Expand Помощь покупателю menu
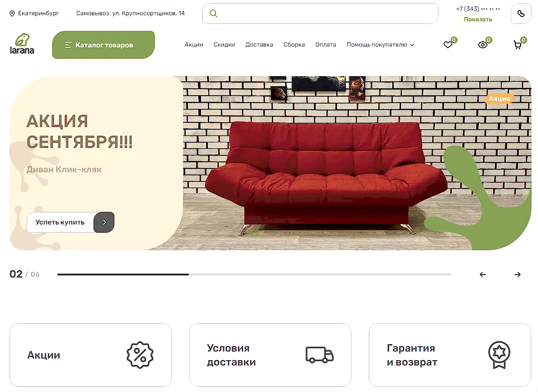The height and width of the screenshot is (392, 538). point(381,44)
